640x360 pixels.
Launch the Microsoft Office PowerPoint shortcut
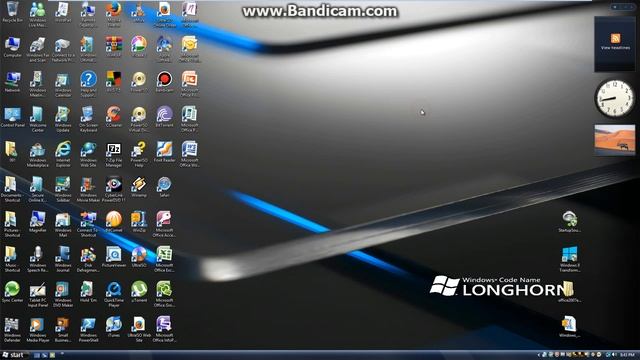[189, 84]
